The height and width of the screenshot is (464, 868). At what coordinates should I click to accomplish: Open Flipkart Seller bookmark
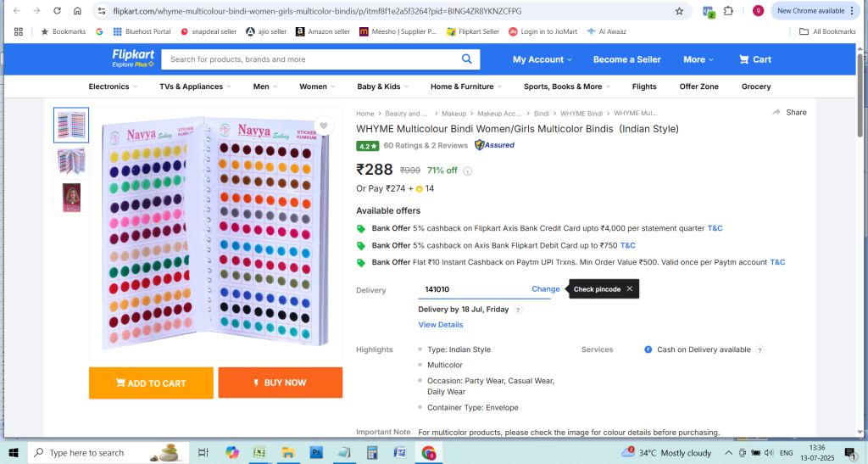coord(473,31)
